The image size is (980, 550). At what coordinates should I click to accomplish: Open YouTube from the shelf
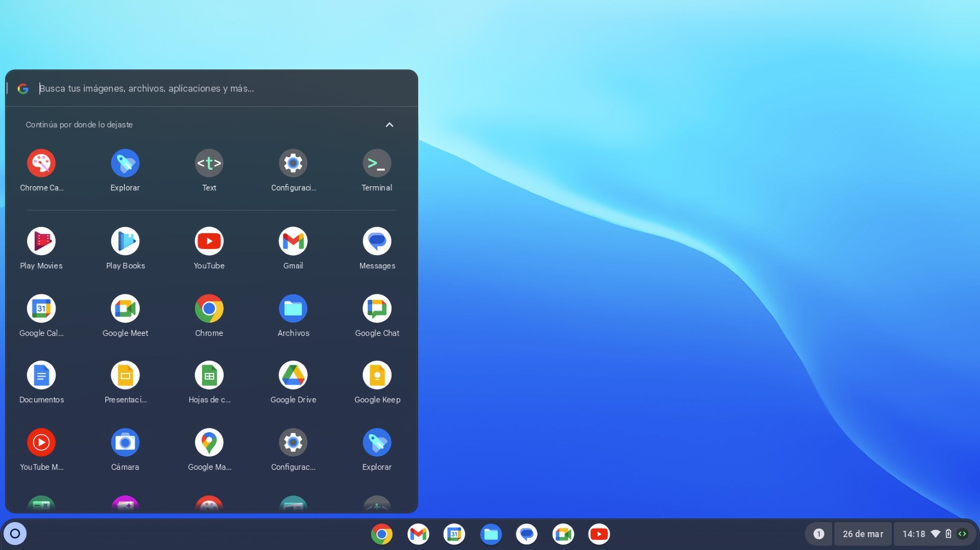point(599,534)
